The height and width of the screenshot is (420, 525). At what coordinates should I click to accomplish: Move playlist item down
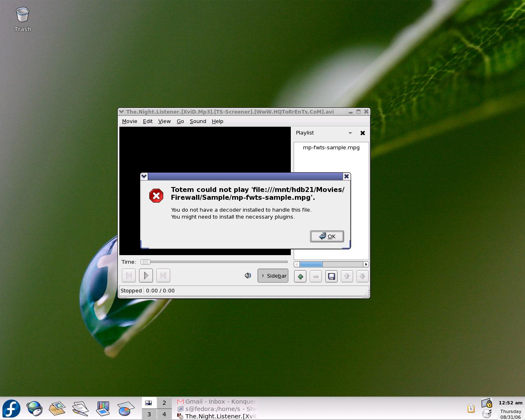363,276
